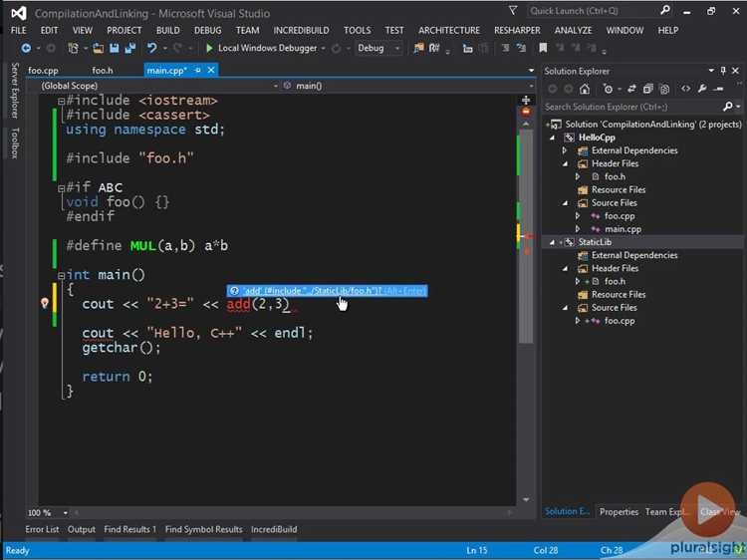Viewport: 747px width, 560px height.
Task: Open the BUILD menu
Action: pyautogui.click(x=167, y=31)
